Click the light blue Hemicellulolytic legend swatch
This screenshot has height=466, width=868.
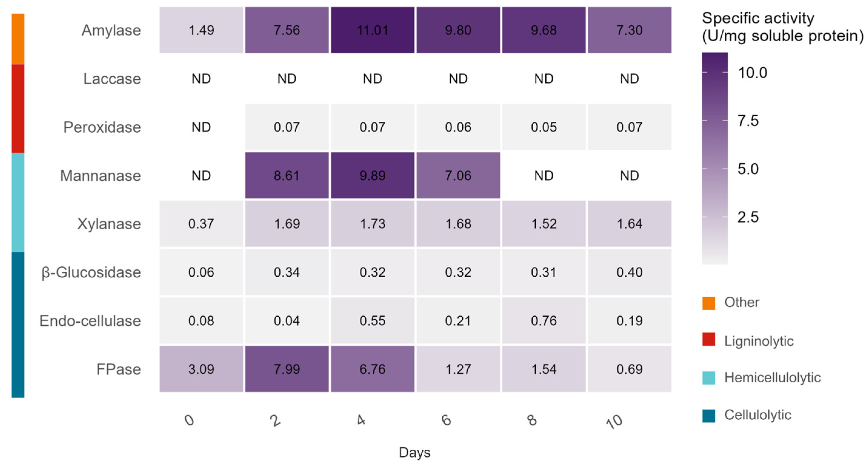[x=709, y=378]
